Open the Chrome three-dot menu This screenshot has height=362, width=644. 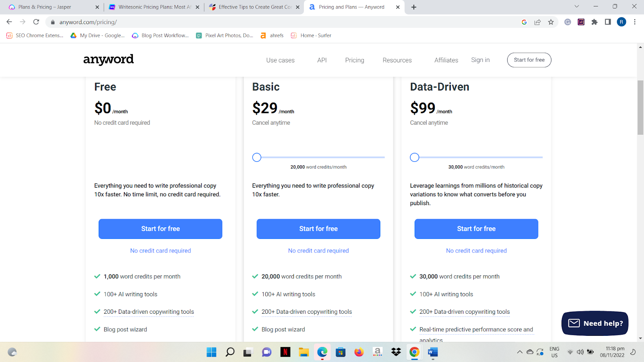pos(635,22)
